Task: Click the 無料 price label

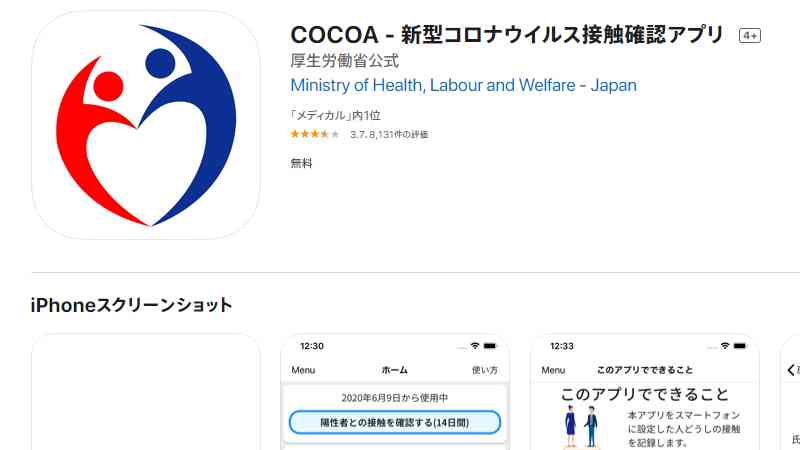Action: 301,163
